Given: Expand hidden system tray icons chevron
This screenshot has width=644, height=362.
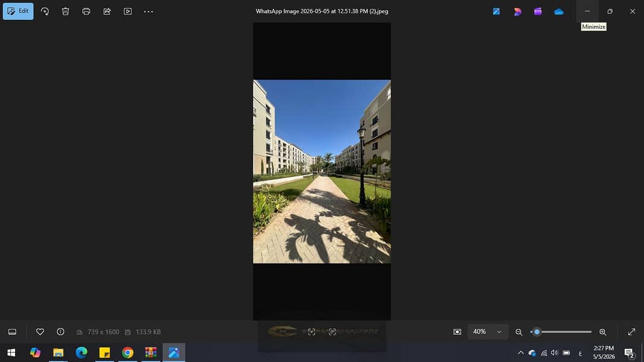Looking at the screenshot, I should [520, 352].
